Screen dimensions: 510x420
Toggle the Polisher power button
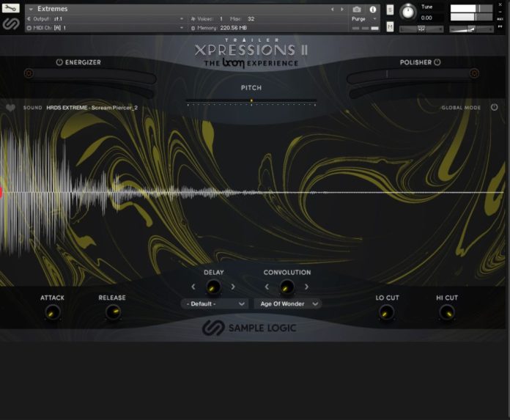click(x=437, y=62)
